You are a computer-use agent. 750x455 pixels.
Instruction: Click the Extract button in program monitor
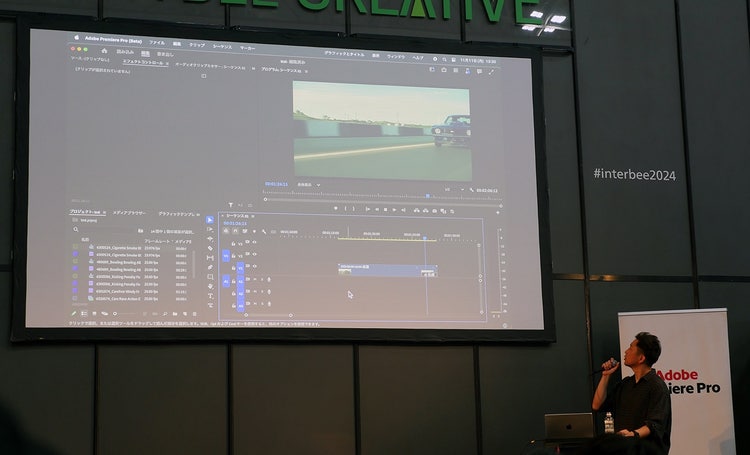(425, 211)
